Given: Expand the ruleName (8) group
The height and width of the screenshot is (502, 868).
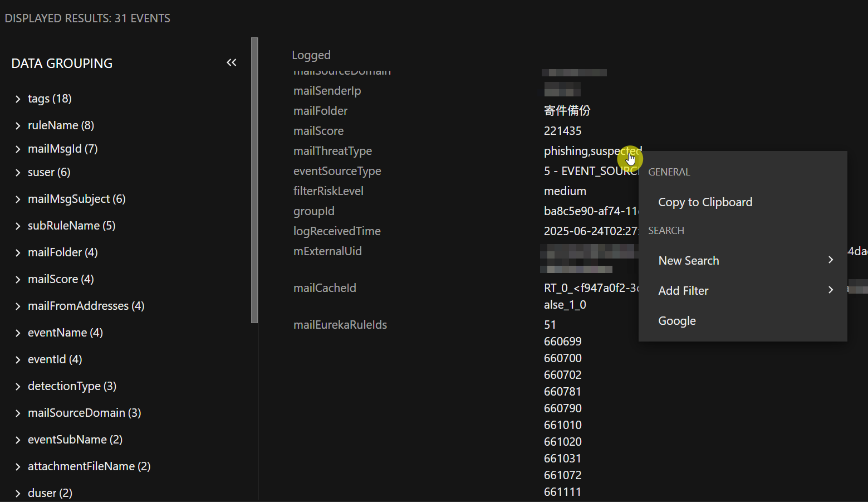Looking at the screenshot, I should coord(18,126).
